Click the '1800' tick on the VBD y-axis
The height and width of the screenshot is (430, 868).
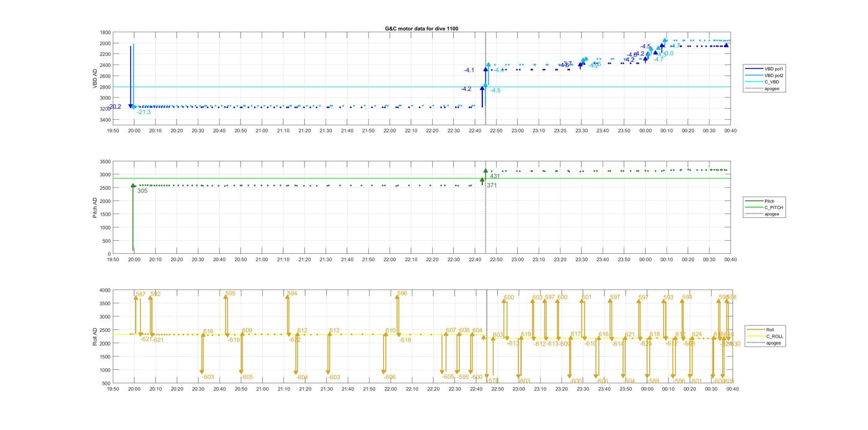coord(105,32)
